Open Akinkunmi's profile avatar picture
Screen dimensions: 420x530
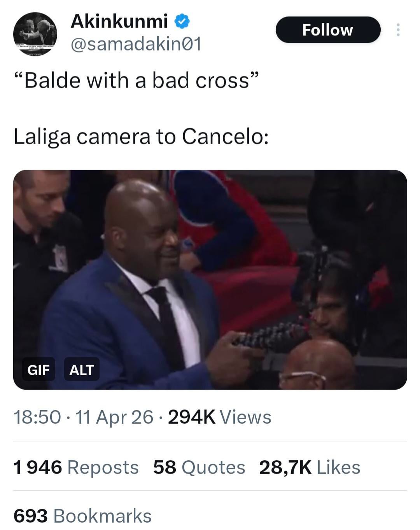(35, 34)
